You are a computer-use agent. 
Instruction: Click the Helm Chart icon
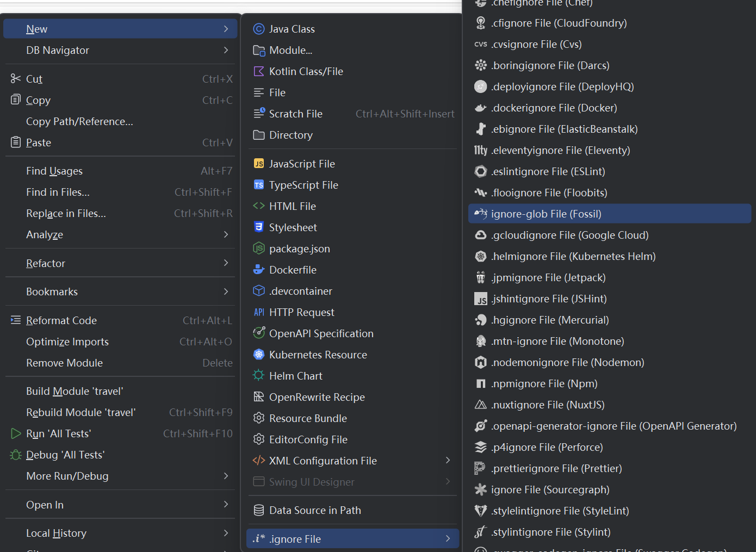coord(259,375)
